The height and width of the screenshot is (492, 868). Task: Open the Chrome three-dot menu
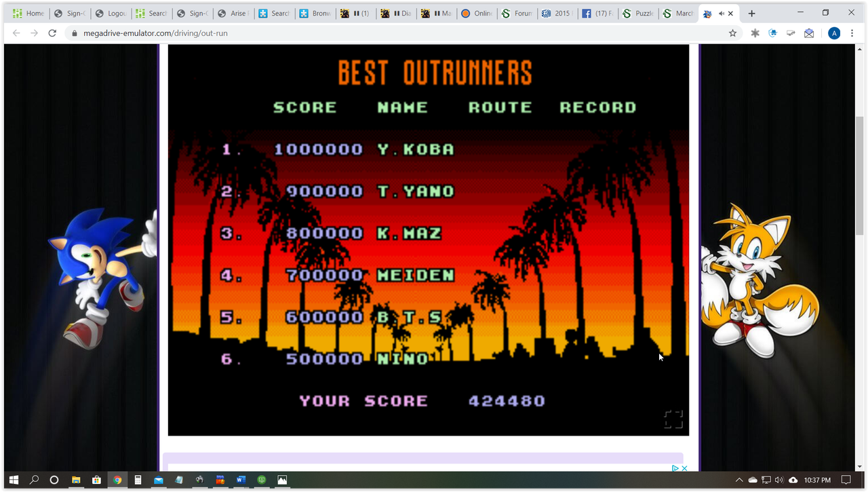(x=852, y=33)
